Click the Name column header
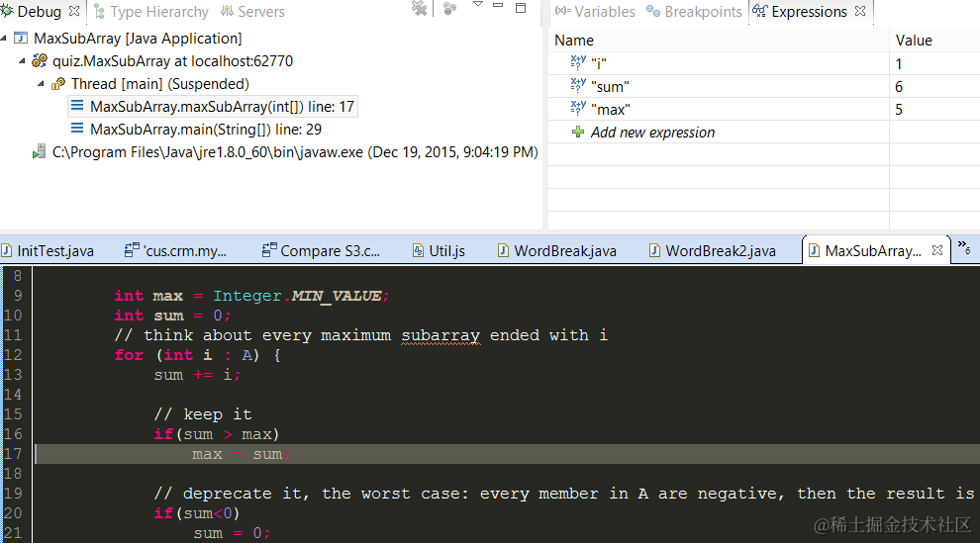The height and width of the screenshot is (543, 980). click(x=574, y=41)
